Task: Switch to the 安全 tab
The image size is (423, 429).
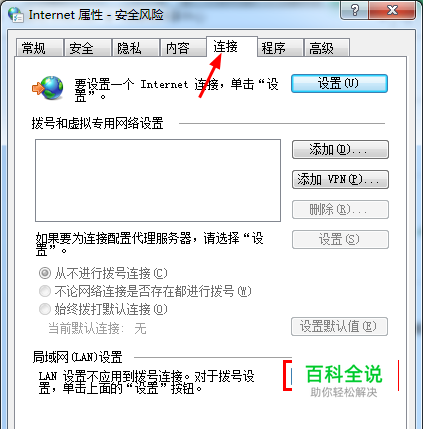Action: click(88, 48)
